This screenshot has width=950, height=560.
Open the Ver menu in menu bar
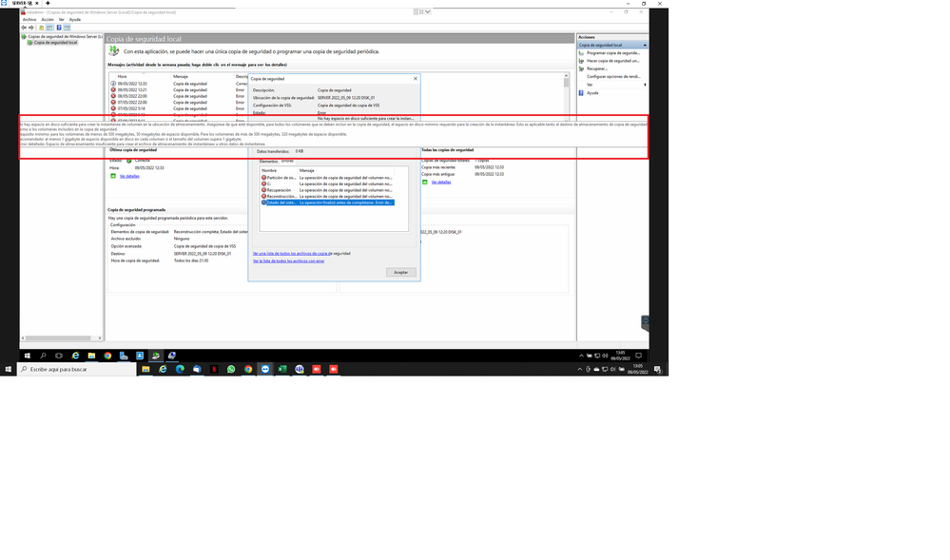point(61,19)
